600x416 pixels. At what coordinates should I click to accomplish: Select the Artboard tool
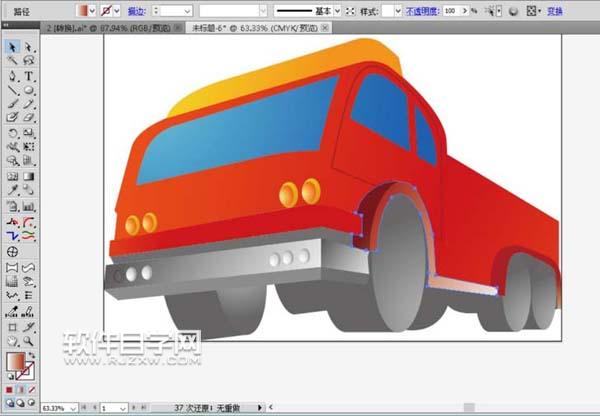pos(12,327)
